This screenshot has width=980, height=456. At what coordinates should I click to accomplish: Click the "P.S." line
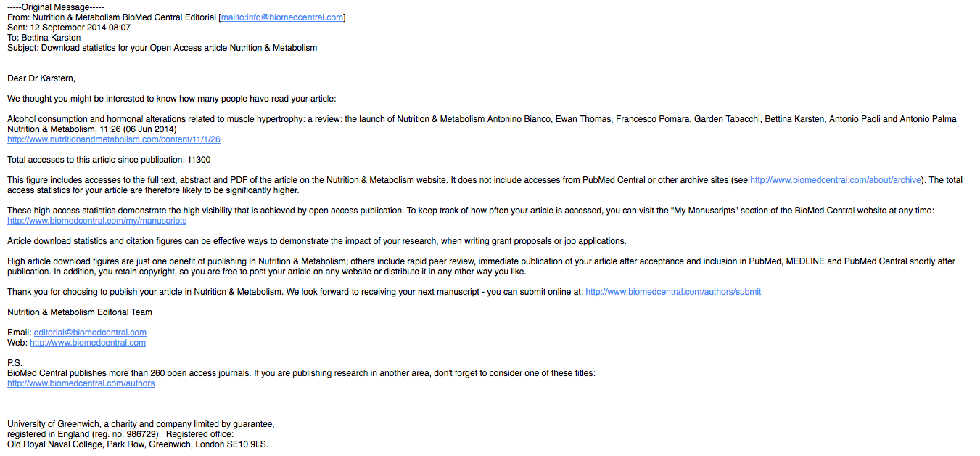click(15, 363)
